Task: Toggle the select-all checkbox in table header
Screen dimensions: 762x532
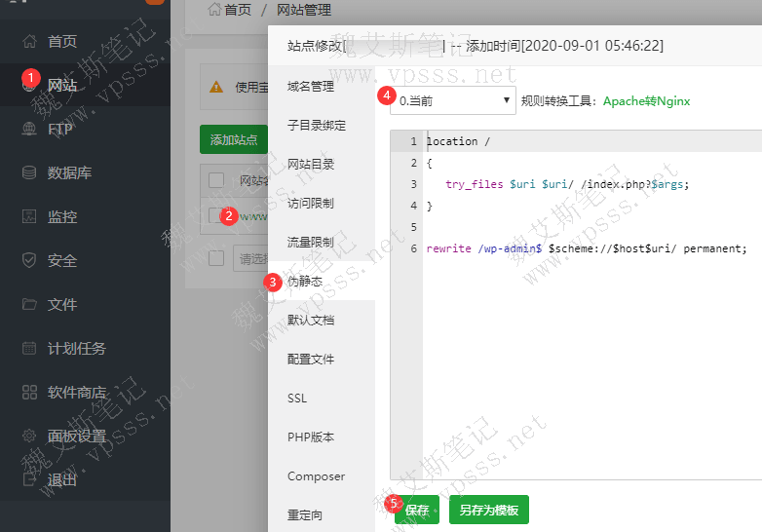Action: point(216,179)
